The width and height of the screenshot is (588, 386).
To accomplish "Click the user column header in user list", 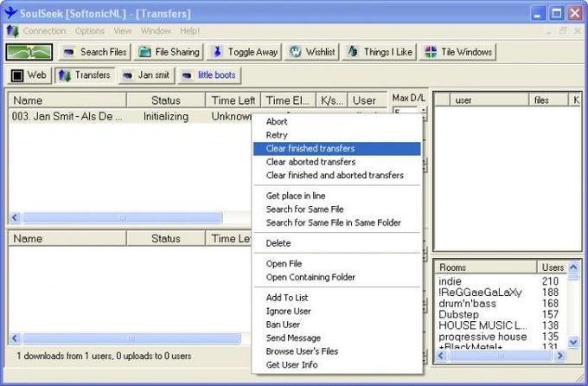I will coord(489,100).
